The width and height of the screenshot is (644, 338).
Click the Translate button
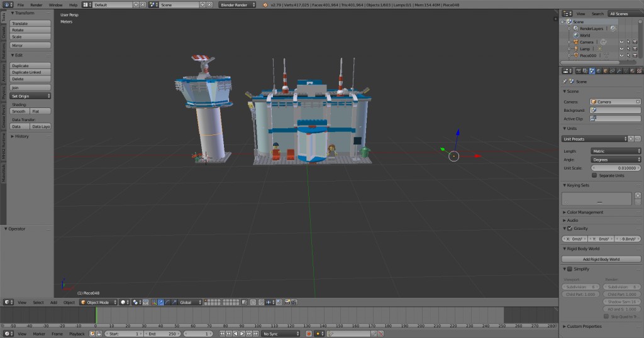[30, 23]
